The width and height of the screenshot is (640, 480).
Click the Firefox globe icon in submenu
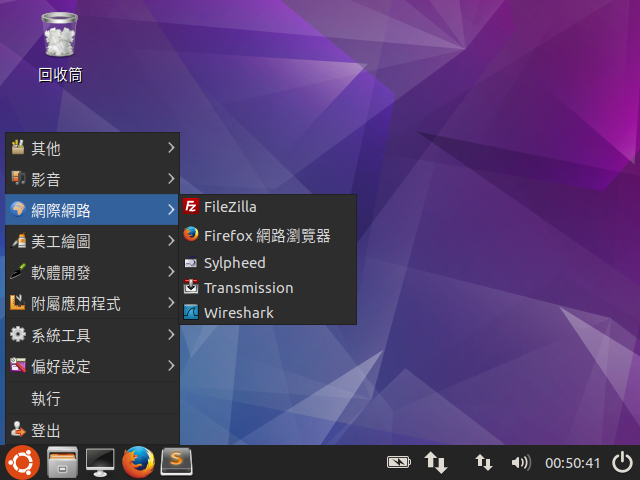[191, 234]
